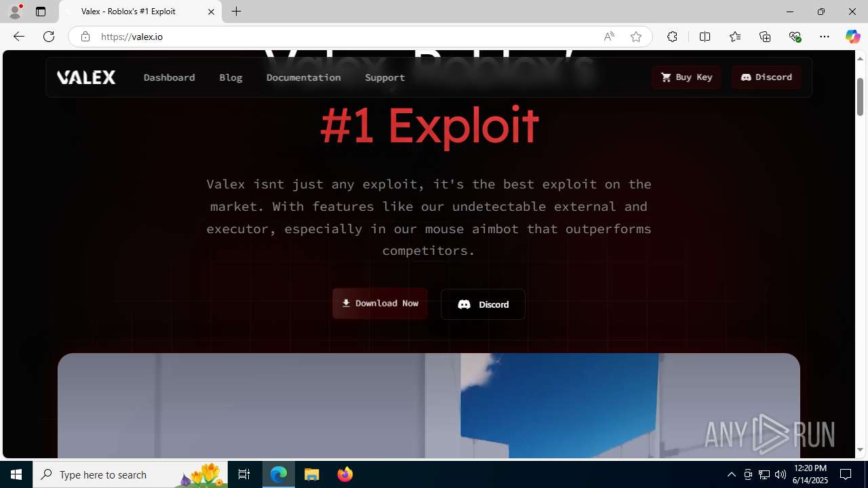Screen dimensions: 868x488
Task: Click the hero preview image
Action: tap(429, 405)
